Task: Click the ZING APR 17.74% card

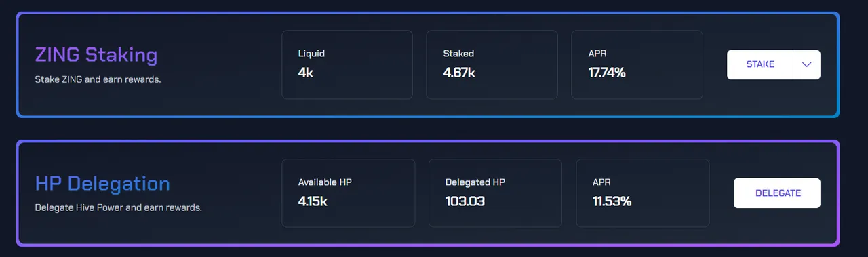Action: pos(637,64)
